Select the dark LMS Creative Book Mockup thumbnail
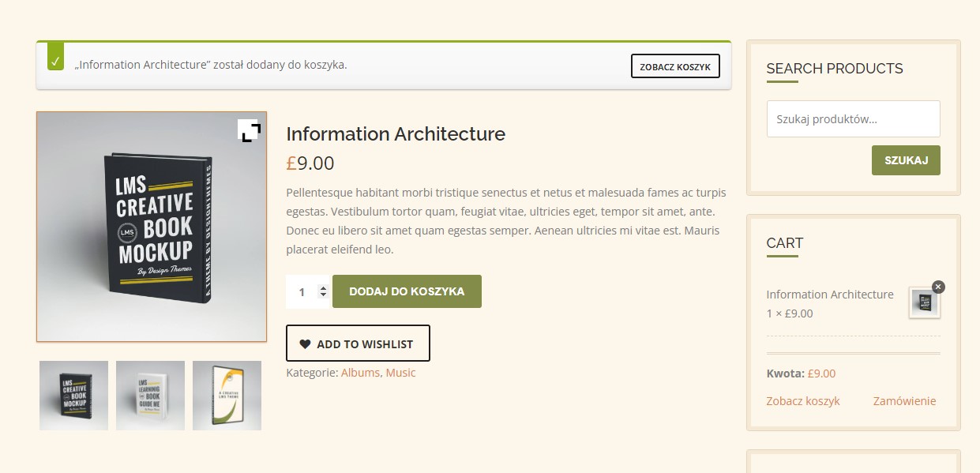 tap(73, 396)
